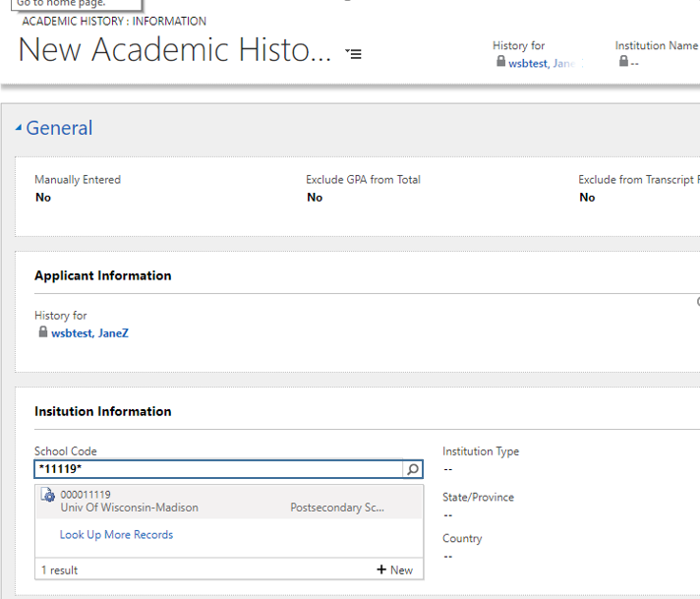Click inside the School Code search field

(x=216, y=470)
